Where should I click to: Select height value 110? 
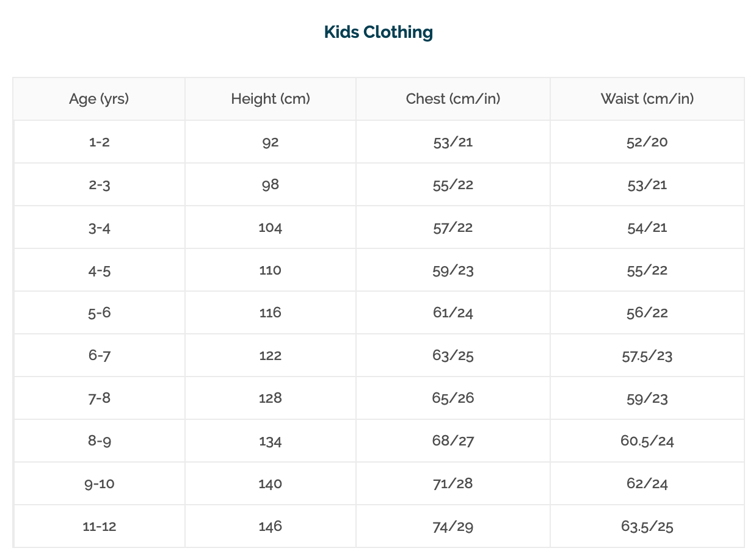tap(270, 270)
